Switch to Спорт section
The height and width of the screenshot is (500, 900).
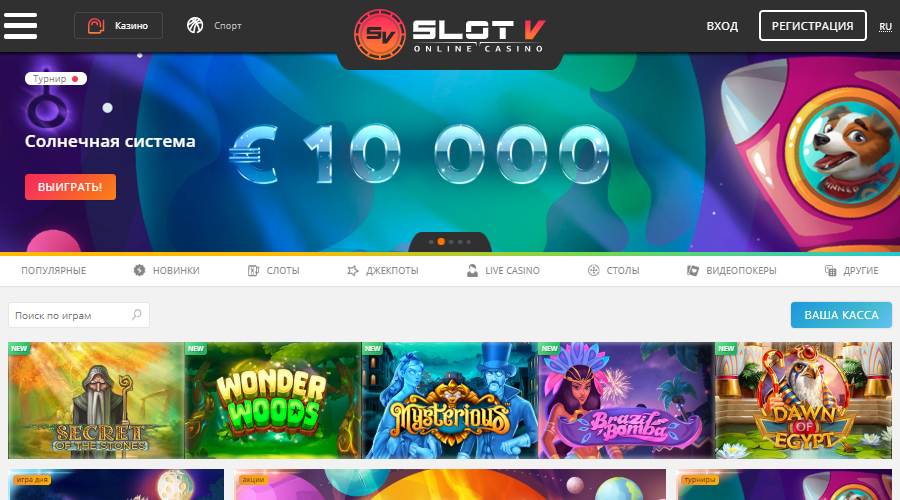pos(214,26)
